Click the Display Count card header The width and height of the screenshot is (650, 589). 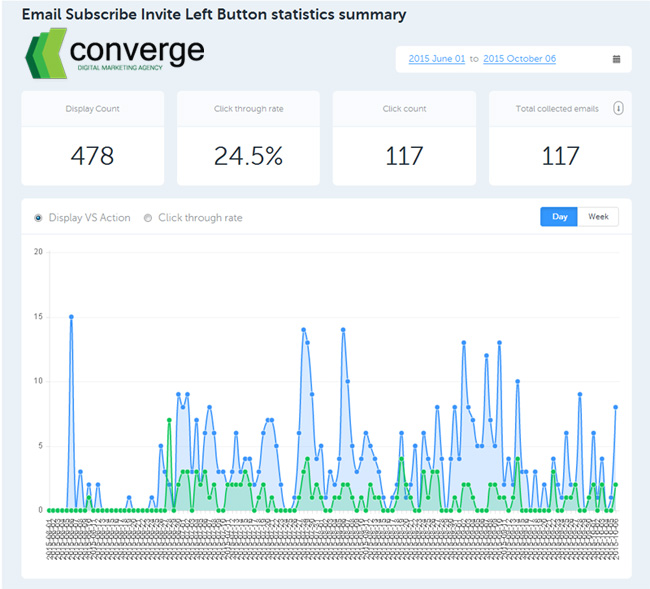click(x=92, y=109)
